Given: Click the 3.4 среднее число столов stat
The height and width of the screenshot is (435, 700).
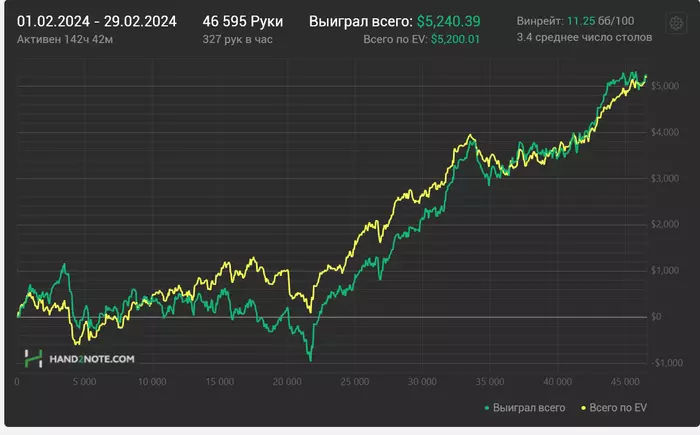Looking at the screenshot, I should [584, 38].
